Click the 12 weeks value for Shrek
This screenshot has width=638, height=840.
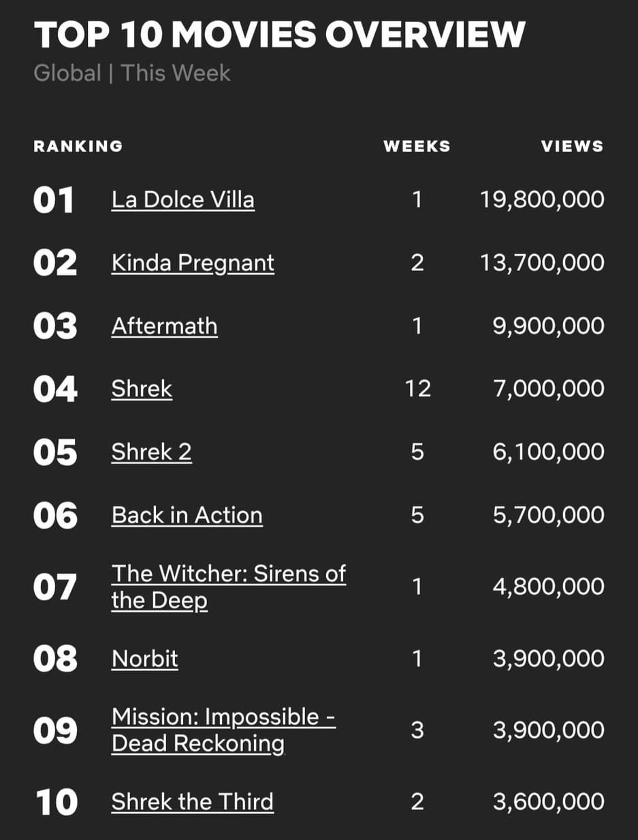(417, 388)
